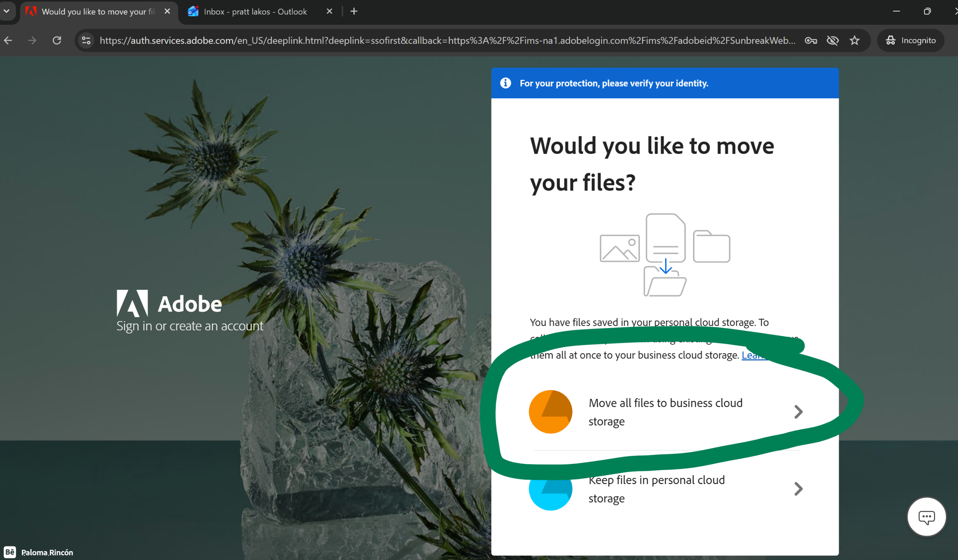The height and width of the screenshot is (560, 958).
Task: Bookmark this page with the star icon
Action: (x=855, y=40)
